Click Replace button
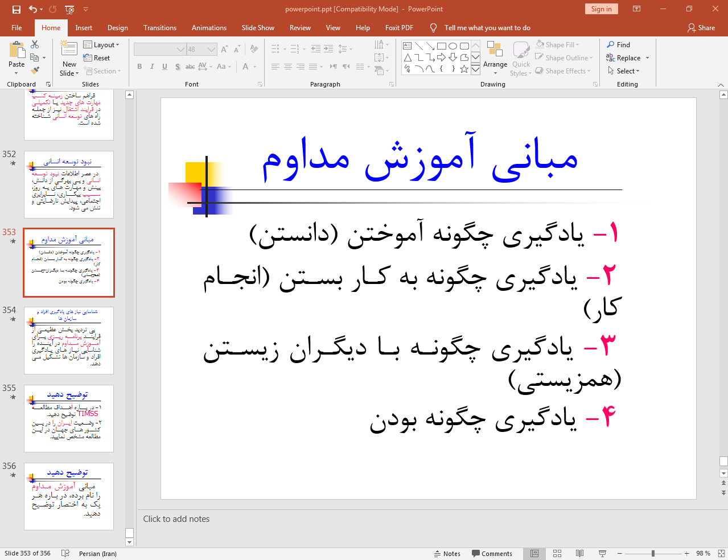Screen dimensions: 728x560 coord(624,57)
